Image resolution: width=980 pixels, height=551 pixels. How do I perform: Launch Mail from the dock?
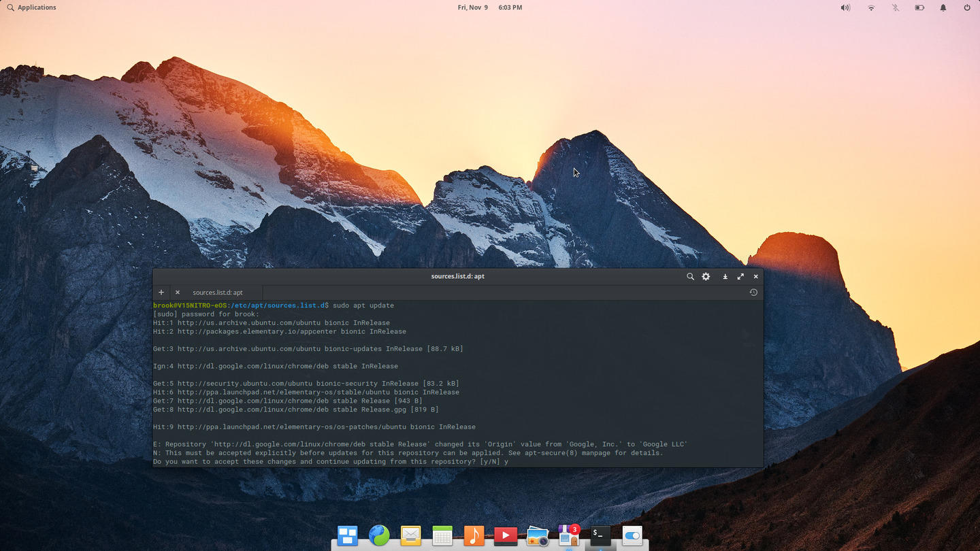pyautogui.click(x=410, y=535)
